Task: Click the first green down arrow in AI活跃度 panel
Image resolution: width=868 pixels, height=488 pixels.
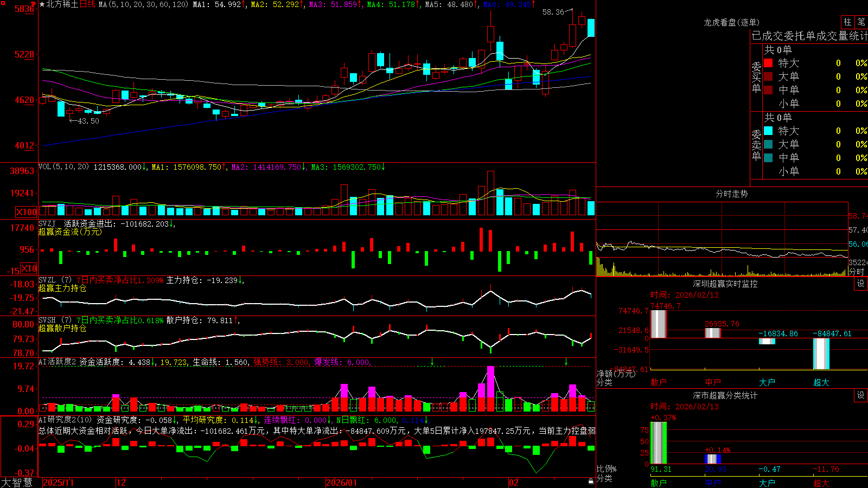Action: (x=432, y=361)
